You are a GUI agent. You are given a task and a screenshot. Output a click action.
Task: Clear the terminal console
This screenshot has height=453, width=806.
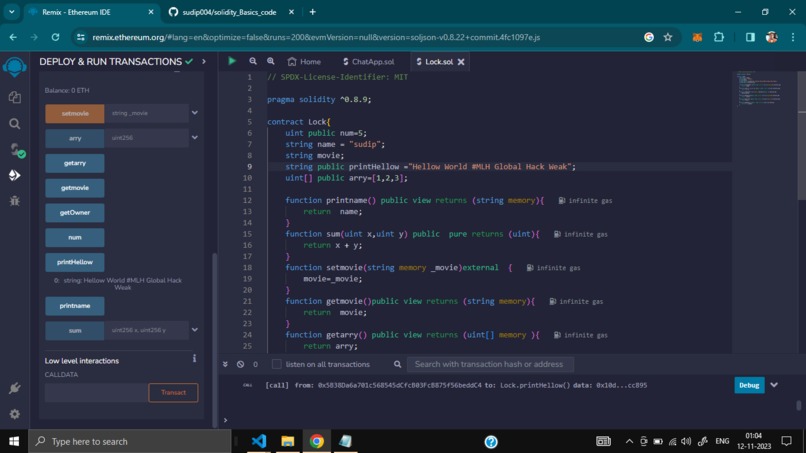[240, 364]
